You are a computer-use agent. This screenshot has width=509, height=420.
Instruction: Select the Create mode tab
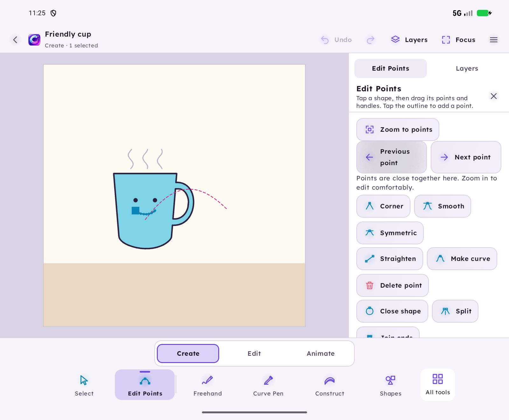coord(188,353)
